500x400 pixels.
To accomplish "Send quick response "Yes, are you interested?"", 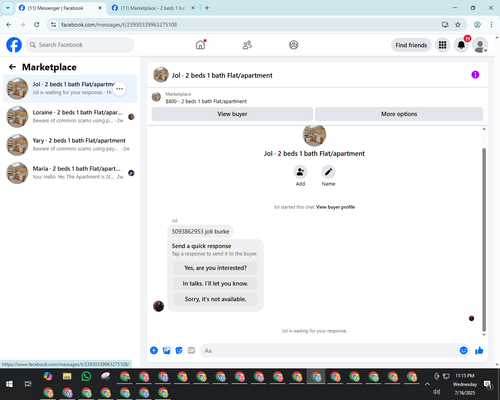I will (x=215, y=268).
